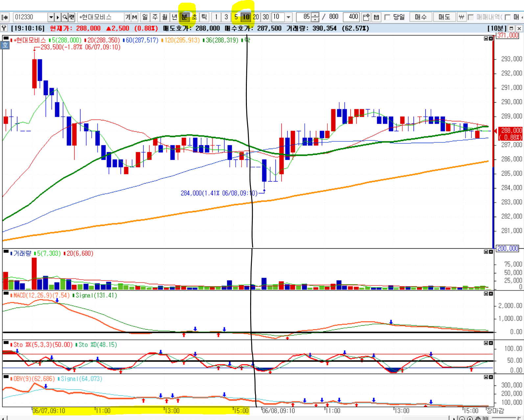Image resolution: width=524 pixels, height=420 pixels.
Task: Choose the 20-minute interval
Action: pyautogui.click(x=256, y=17)
